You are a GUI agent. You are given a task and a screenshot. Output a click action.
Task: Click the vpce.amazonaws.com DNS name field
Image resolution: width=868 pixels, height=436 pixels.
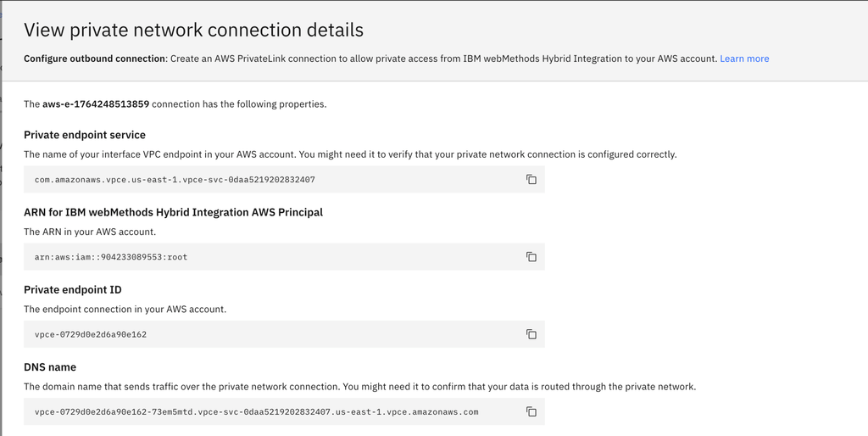coord(256,412)
